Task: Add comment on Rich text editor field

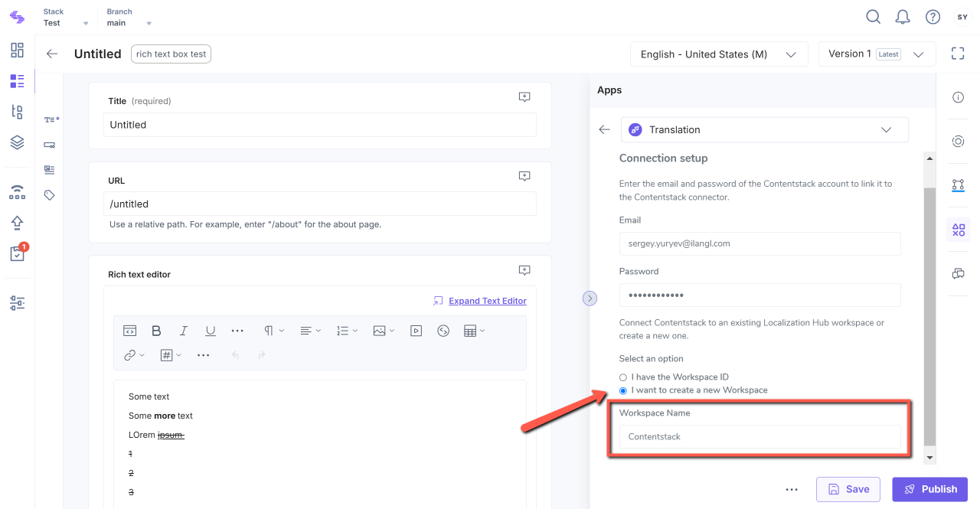Action: click(x=524, y=270)
